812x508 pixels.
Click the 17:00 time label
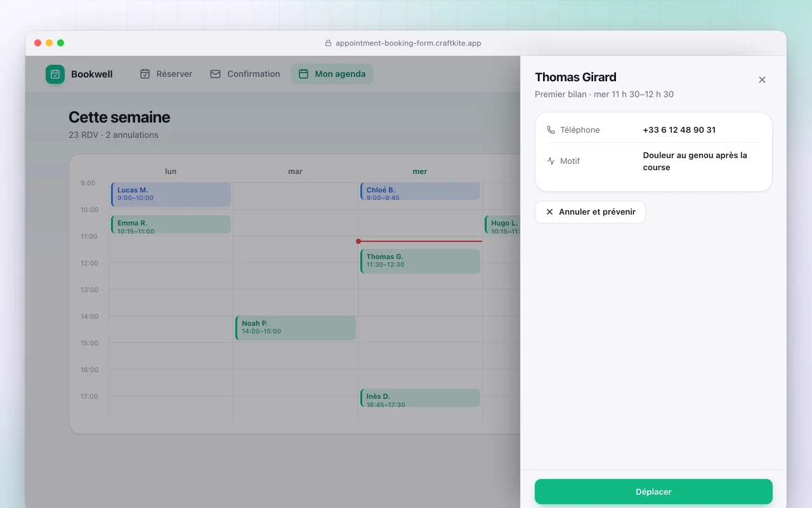(x=89, y=396)
